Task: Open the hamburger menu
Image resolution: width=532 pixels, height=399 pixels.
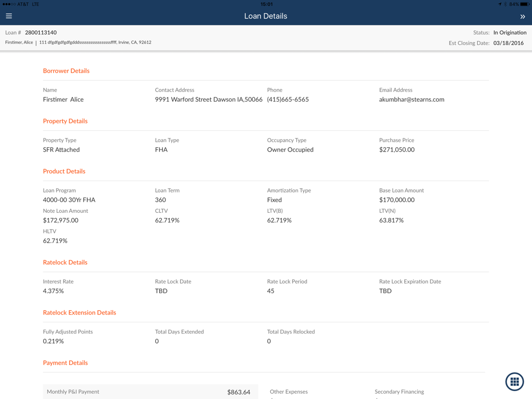Action: [x=9, y=16]
